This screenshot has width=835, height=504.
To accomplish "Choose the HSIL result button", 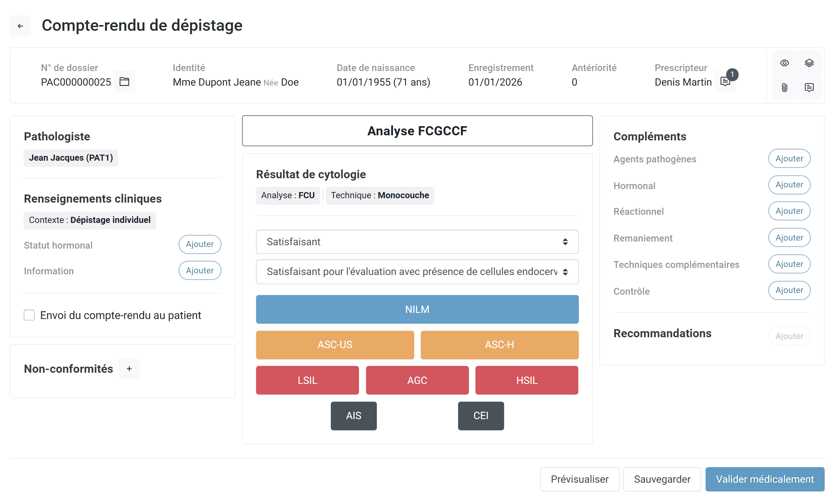I will coord(527,381).
